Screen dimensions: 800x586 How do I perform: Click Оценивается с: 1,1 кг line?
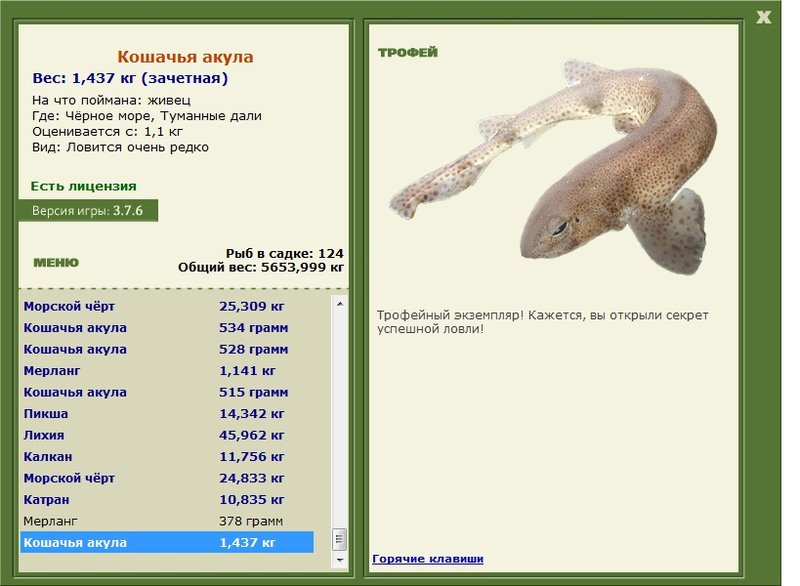pyautogui.click(x=107, y=132)
